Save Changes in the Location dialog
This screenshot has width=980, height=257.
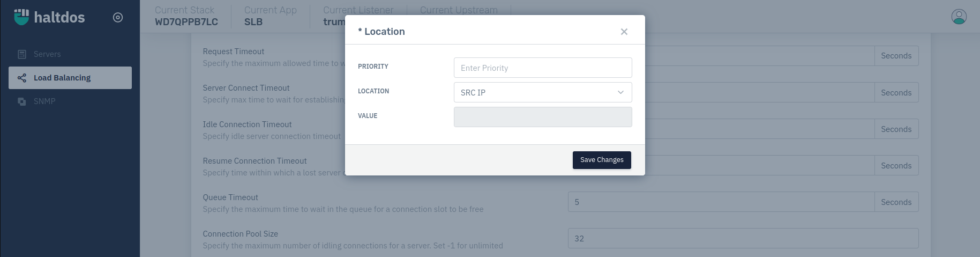click(602, 160)
